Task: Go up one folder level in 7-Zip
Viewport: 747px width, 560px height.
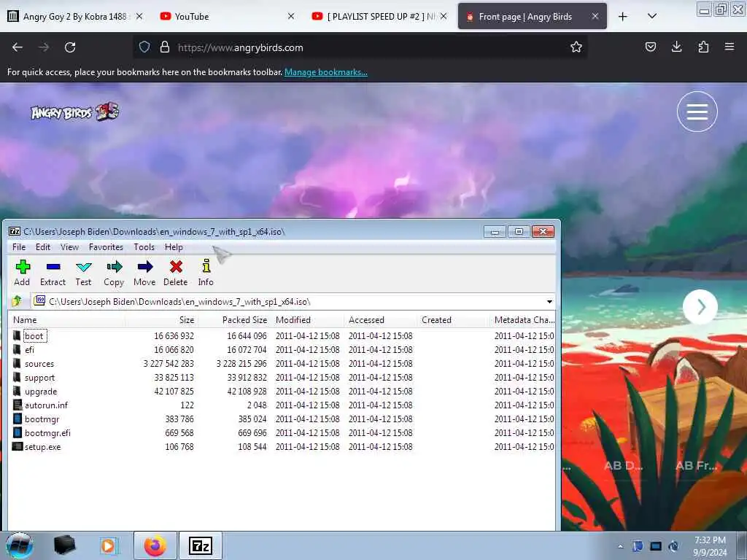Action: click(18, 301)
